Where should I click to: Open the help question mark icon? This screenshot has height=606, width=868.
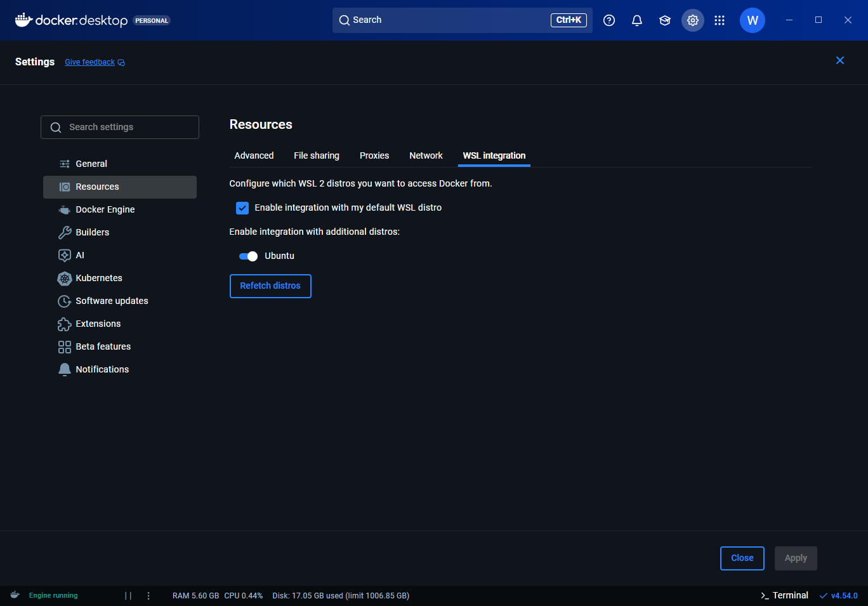point(609,20)
